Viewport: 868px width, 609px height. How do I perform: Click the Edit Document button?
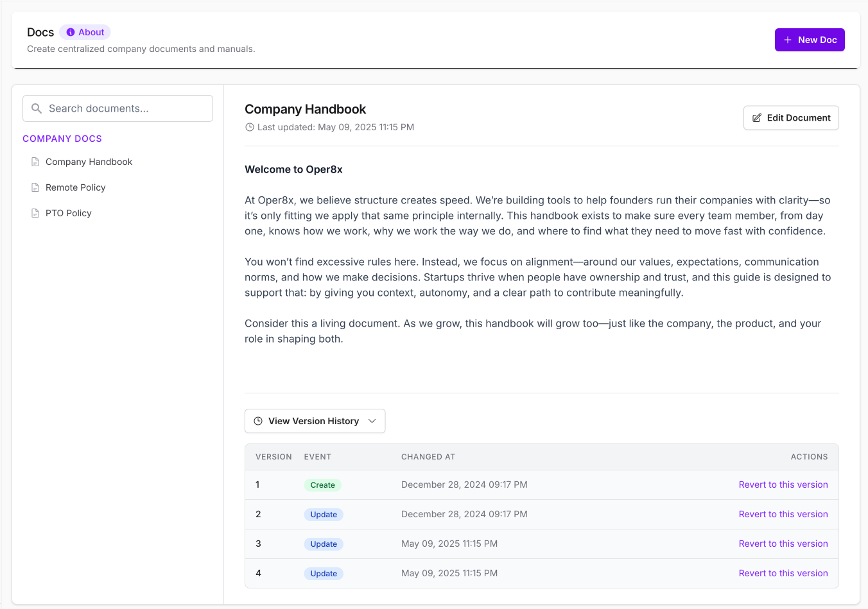(791, 118)
